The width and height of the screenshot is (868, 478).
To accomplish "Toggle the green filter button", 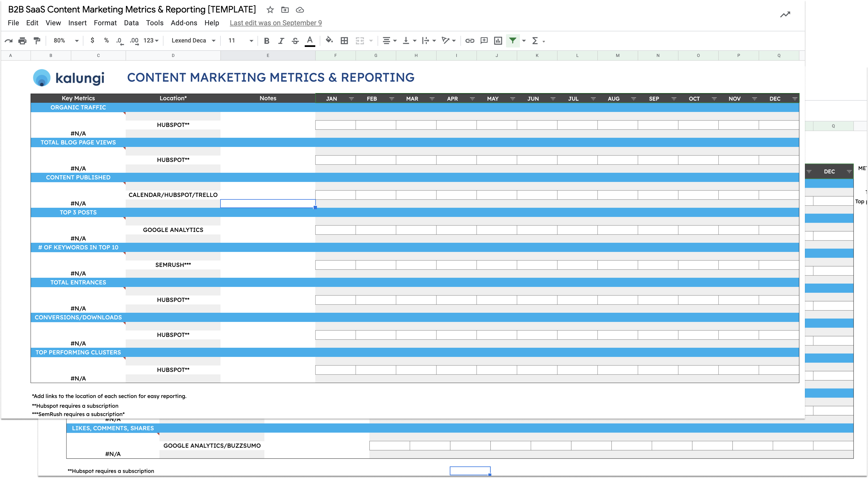I will pos(512,41).
